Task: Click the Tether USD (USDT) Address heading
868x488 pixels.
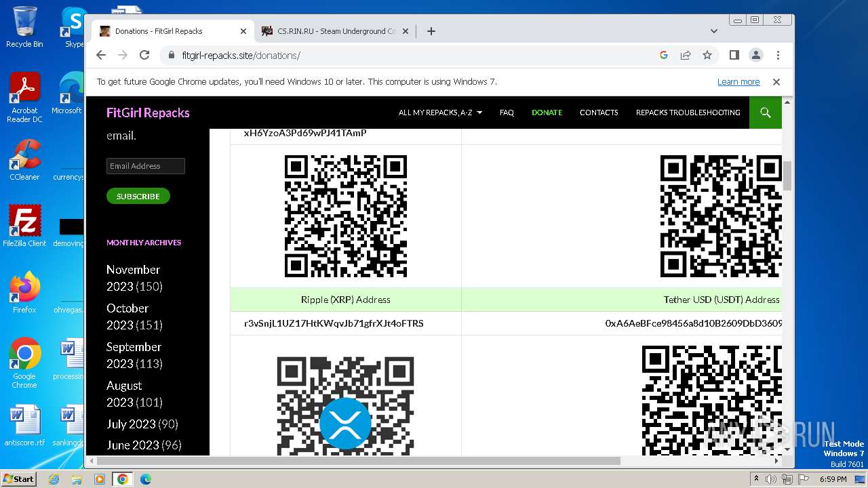Action: click(722, 300)
